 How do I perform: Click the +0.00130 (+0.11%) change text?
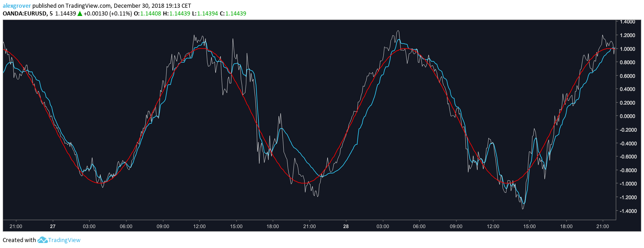click(108, 14)
